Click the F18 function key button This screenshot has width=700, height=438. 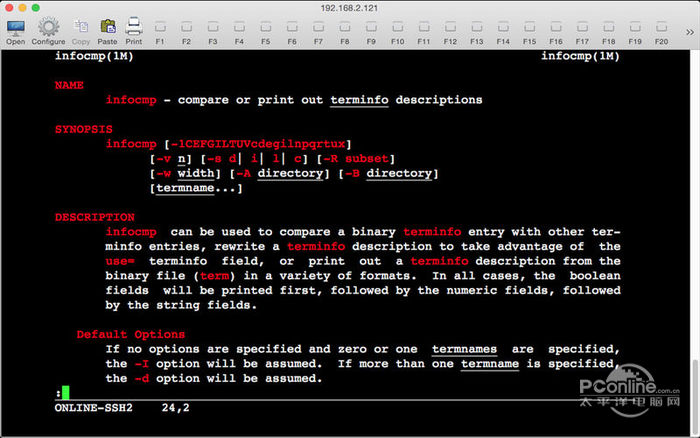coord(608,33)
